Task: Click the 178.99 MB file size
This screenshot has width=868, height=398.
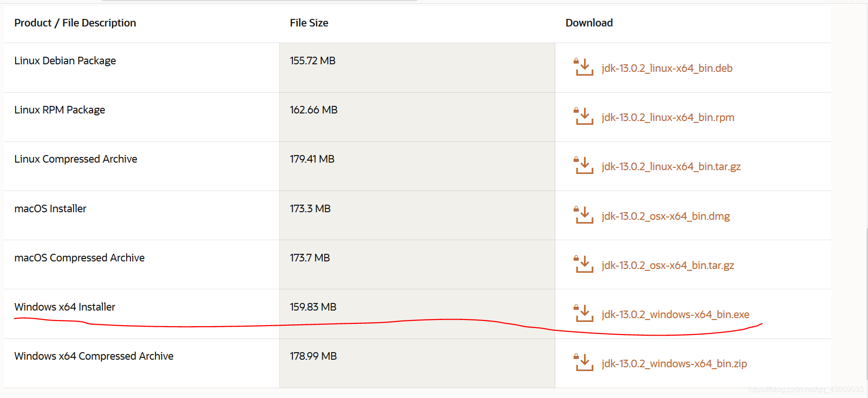Action: [x=313, y=356]
